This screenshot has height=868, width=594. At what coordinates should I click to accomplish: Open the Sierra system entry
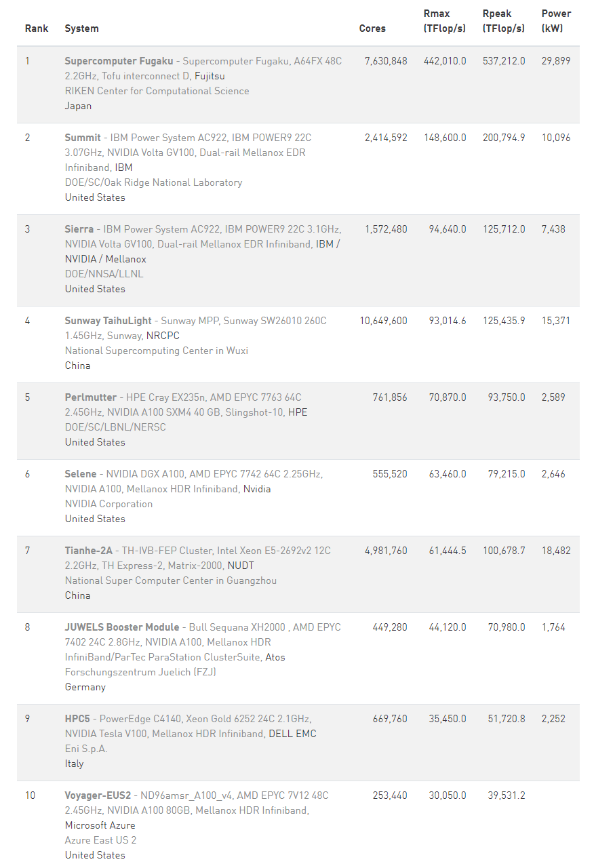[79, 229]
